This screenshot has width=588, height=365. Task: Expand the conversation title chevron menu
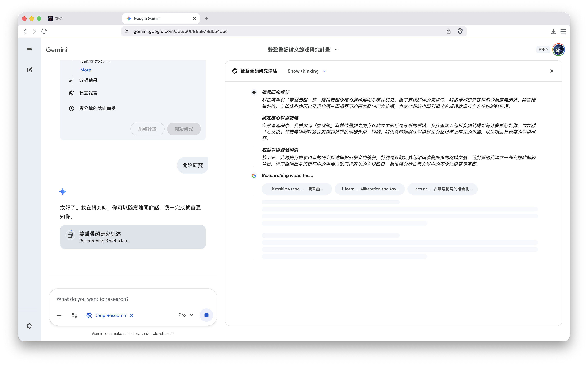pos(336,50)
